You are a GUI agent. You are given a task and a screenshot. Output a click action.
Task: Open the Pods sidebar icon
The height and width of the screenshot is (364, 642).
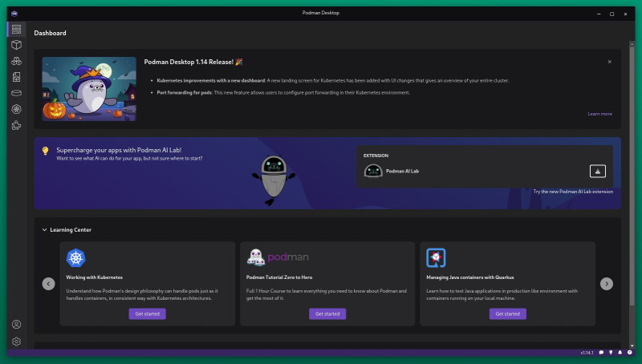tap(16, 61)
